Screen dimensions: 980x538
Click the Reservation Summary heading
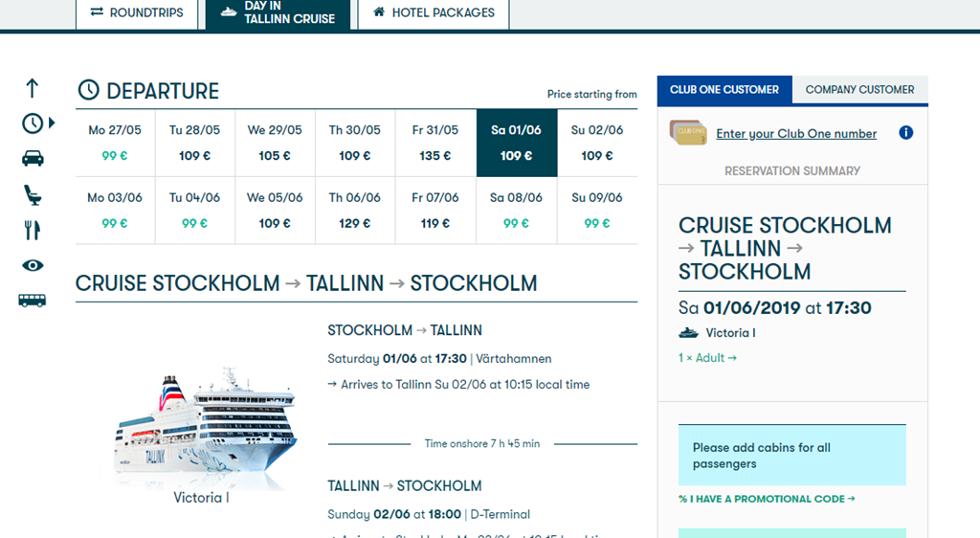[x=792, y=170]
